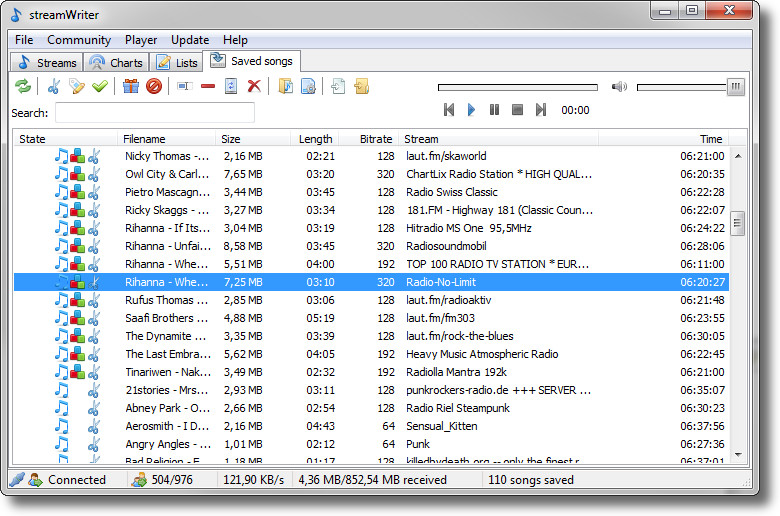Click the scissors cut-song toolbar icon
Image resolution: width=780 pixels, height=516 pixels.
click(54, 87)
